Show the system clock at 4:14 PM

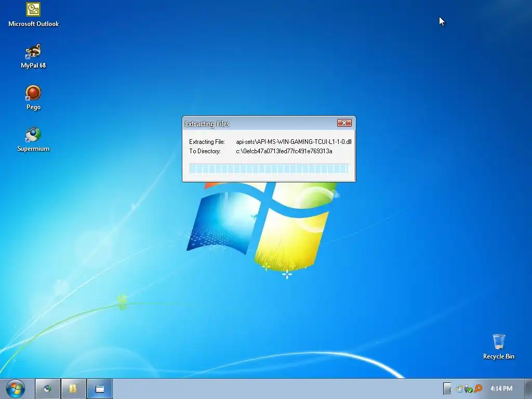click(501, 389)
